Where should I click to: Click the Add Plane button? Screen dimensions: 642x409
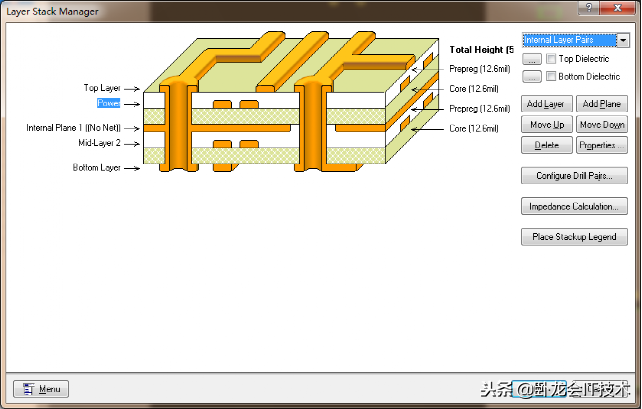(601, 104)
